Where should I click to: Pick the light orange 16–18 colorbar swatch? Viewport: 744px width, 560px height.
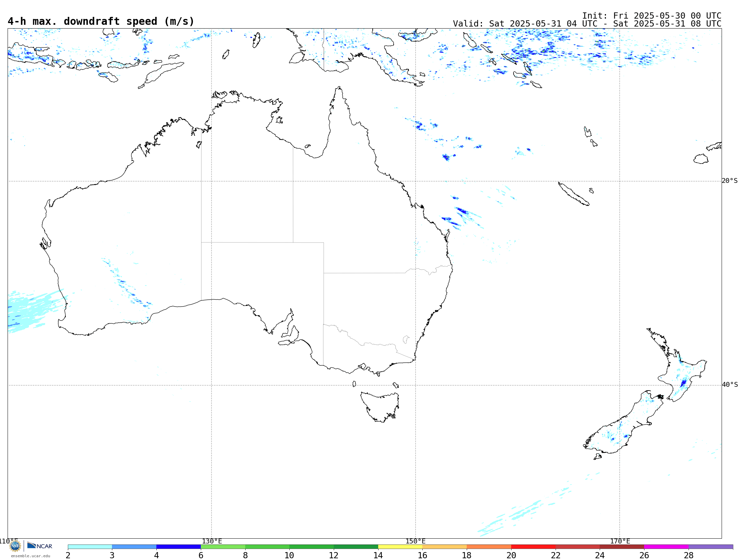point(444,547)
